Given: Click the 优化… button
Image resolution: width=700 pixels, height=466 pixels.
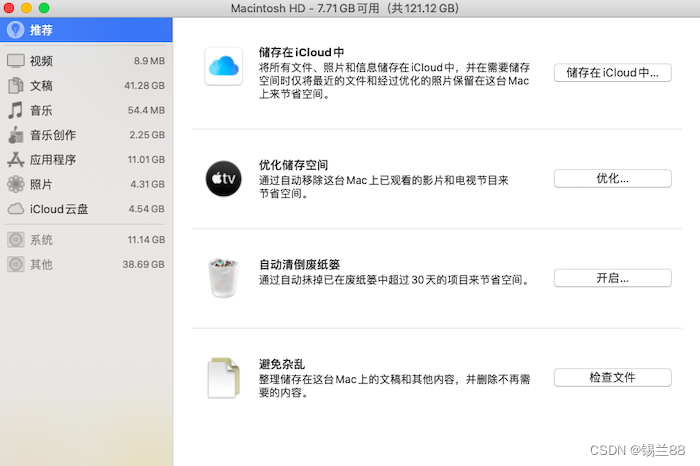Looking at the screenshot, I should pyautogui.click(x=612, y=179).
